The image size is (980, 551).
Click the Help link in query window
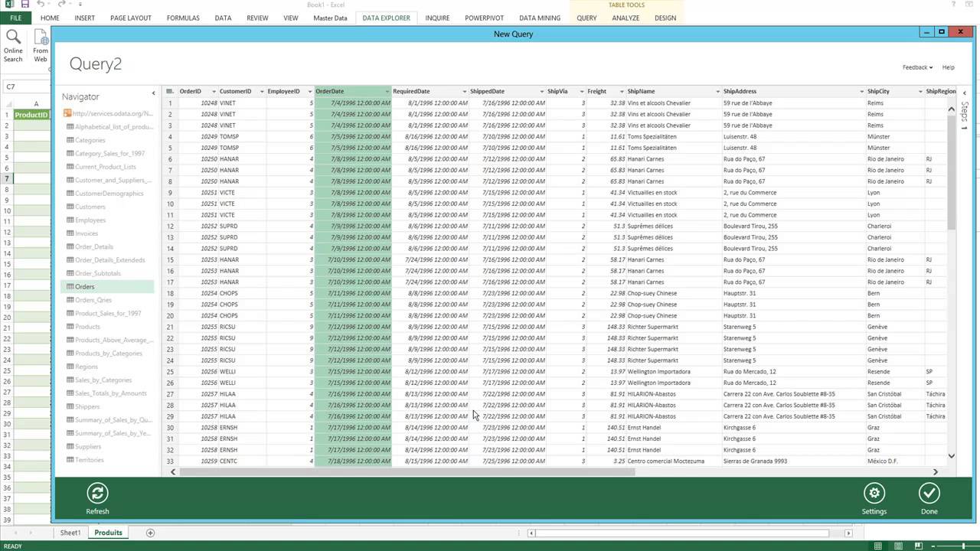click(948, 67)
